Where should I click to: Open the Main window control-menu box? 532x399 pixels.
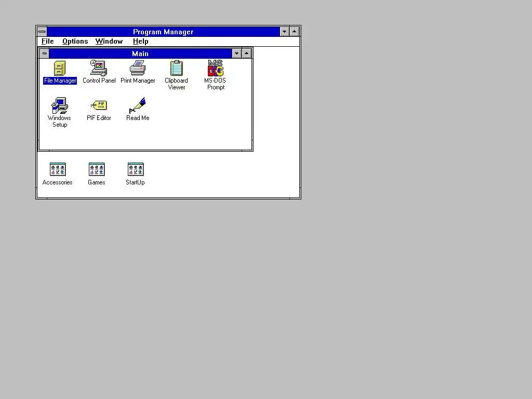pos(44,54)
